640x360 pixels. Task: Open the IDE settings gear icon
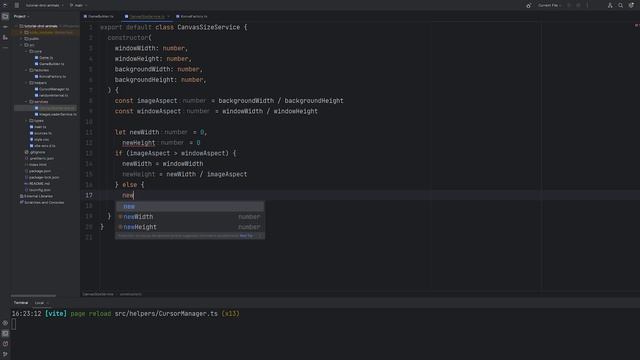(x=631, y=5)
